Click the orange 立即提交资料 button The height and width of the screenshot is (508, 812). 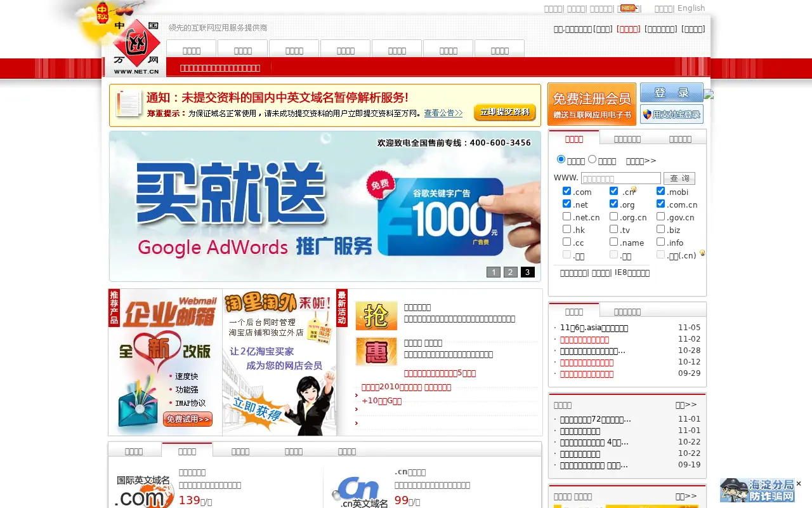[505, 112]
